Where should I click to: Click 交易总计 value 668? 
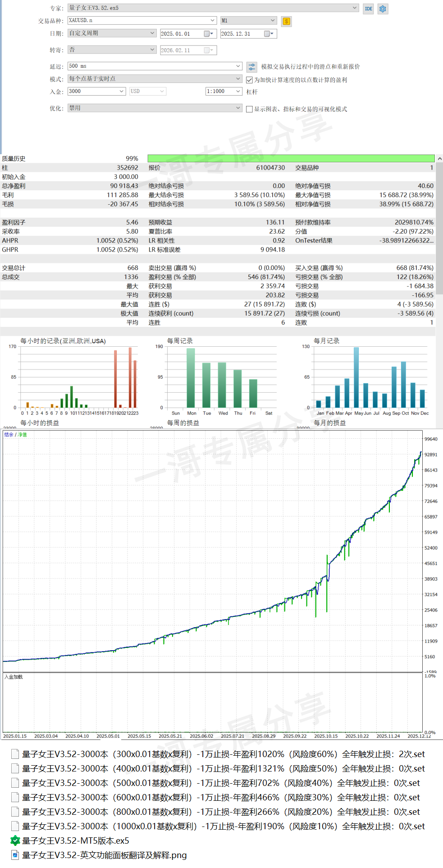133,268
